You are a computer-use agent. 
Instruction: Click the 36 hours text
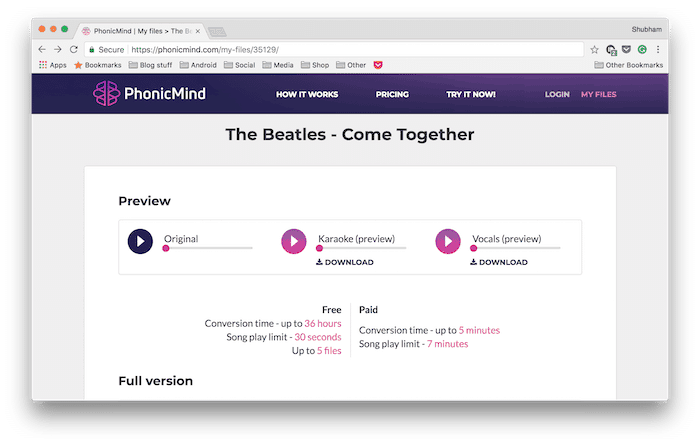pyautogui.click(x=323, y=323)
